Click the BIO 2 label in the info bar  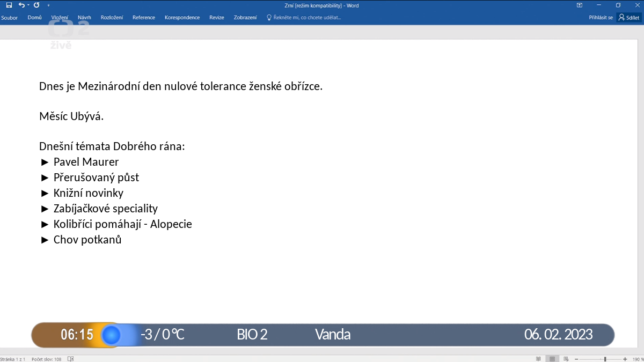pyautogui.click(x=252, y=335)
